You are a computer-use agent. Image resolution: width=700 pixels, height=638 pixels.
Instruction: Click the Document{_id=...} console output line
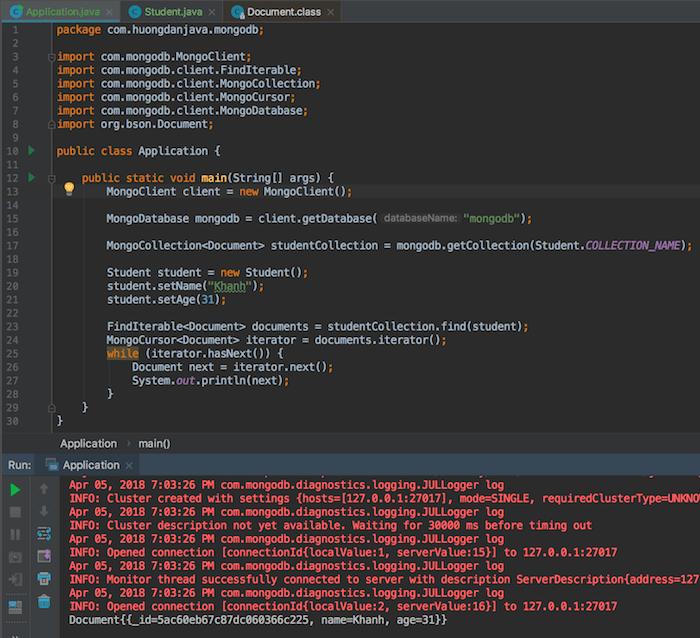pyautogui.click(x=258, y=620)
